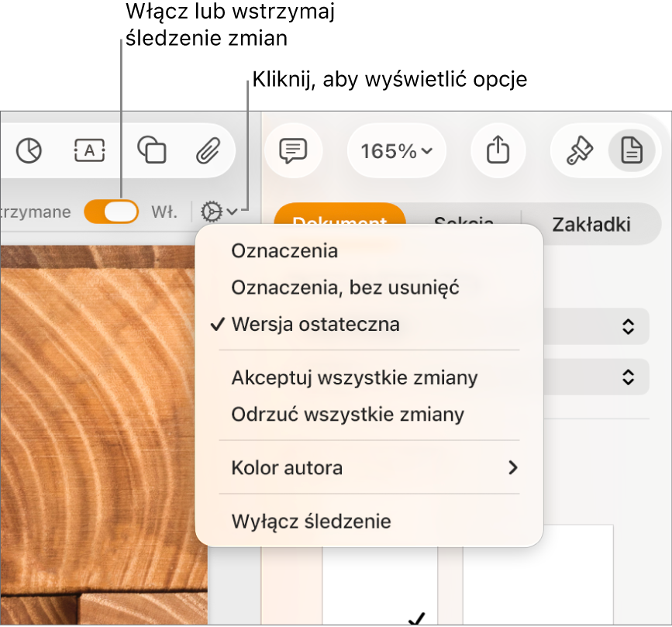Open the zoom level 165% dropdown
Image resolution: width=672 pixels, height=627 pixels.
point(397,151)
